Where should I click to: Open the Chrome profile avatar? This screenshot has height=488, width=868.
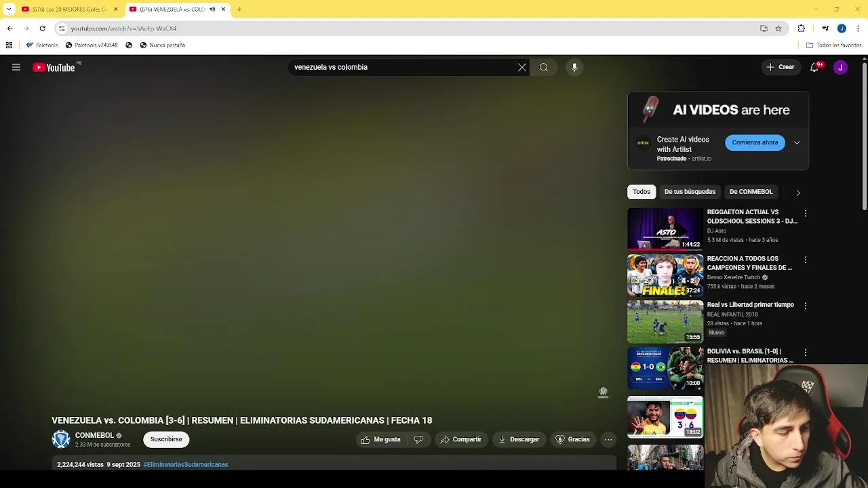tap(842, 28)
